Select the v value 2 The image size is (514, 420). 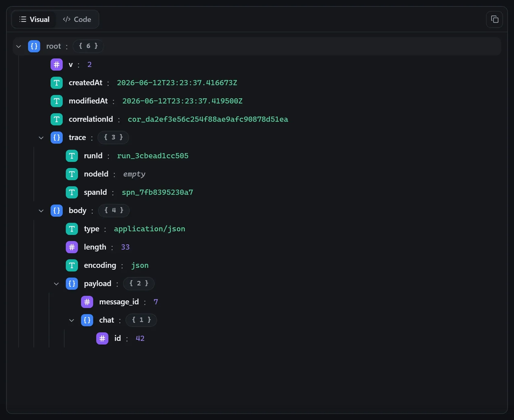point(90,65)
